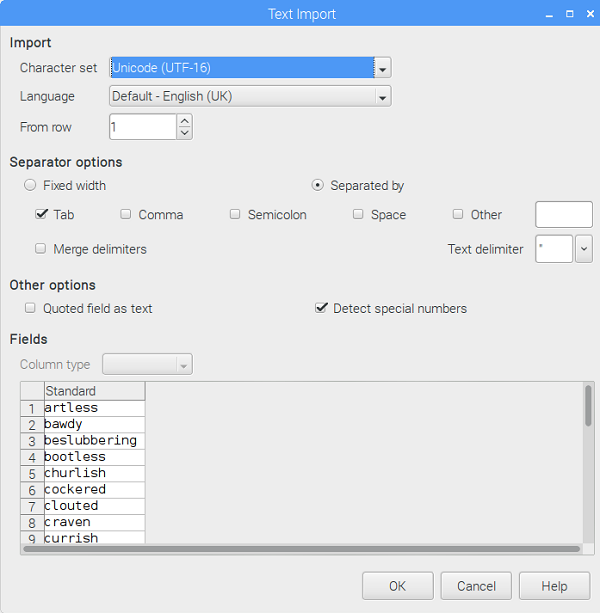Enable Quoted field as text

point(30,308)
